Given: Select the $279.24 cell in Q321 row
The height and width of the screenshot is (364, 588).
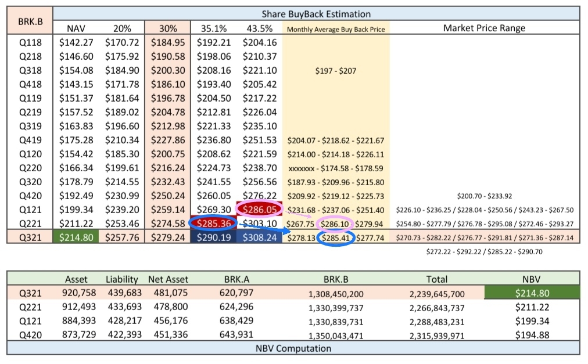Looking at the screenshot, I should click(168, 237).
